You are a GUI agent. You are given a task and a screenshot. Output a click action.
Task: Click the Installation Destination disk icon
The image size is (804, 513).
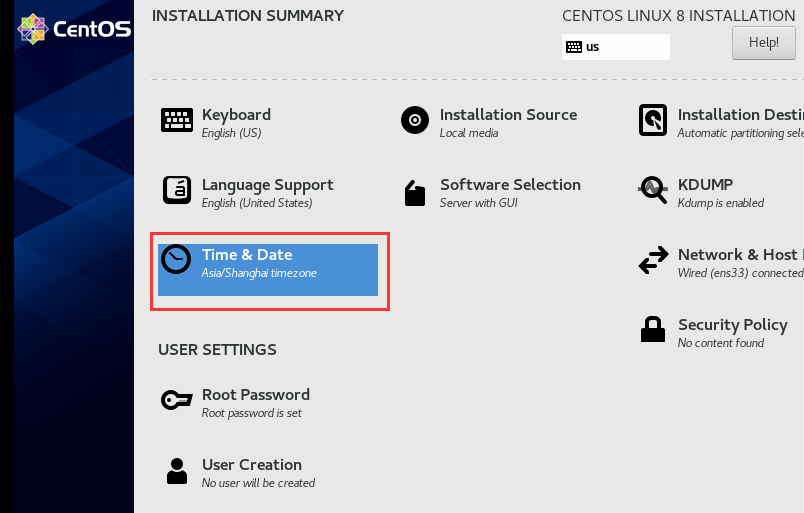point(653,120)
